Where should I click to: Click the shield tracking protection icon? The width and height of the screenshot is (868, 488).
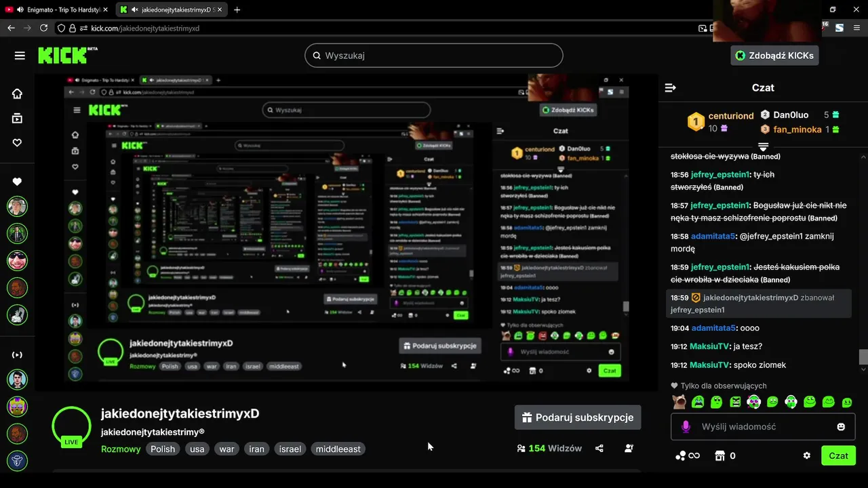(61, 28)
